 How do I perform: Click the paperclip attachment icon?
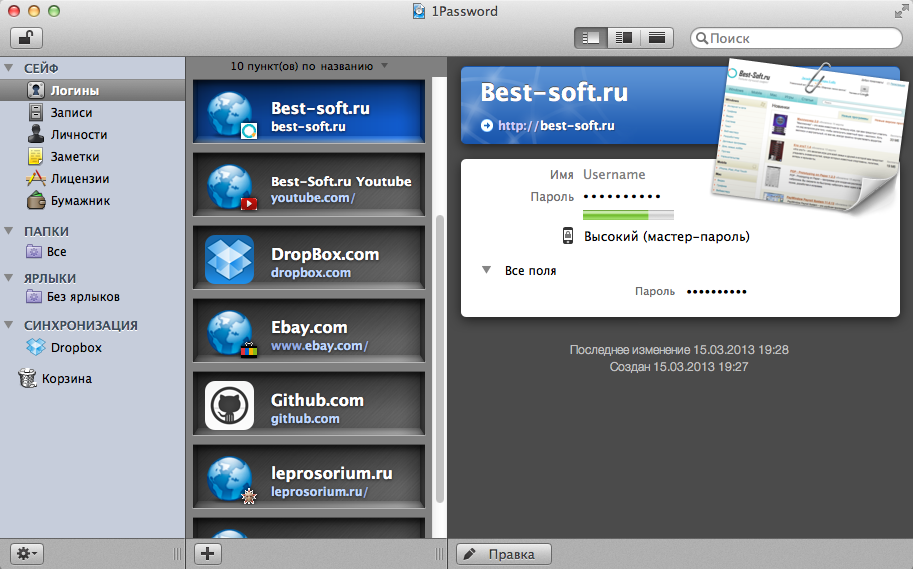point(818,77)
